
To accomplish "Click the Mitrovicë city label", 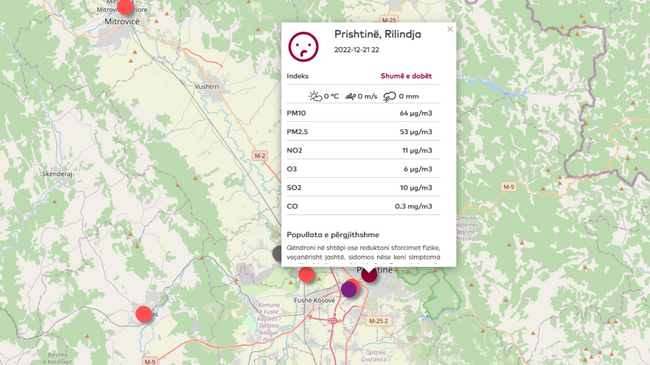I will pyautogui.click(x=122, y=22).
